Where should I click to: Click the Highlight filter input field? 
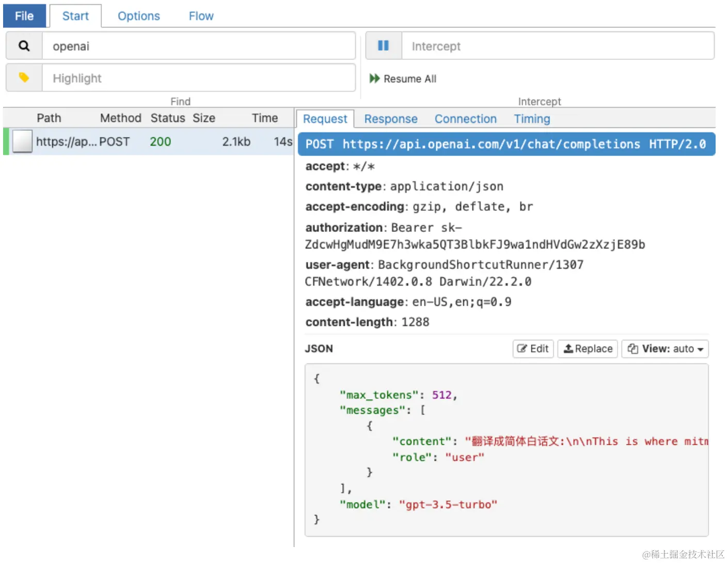point(199,78)
